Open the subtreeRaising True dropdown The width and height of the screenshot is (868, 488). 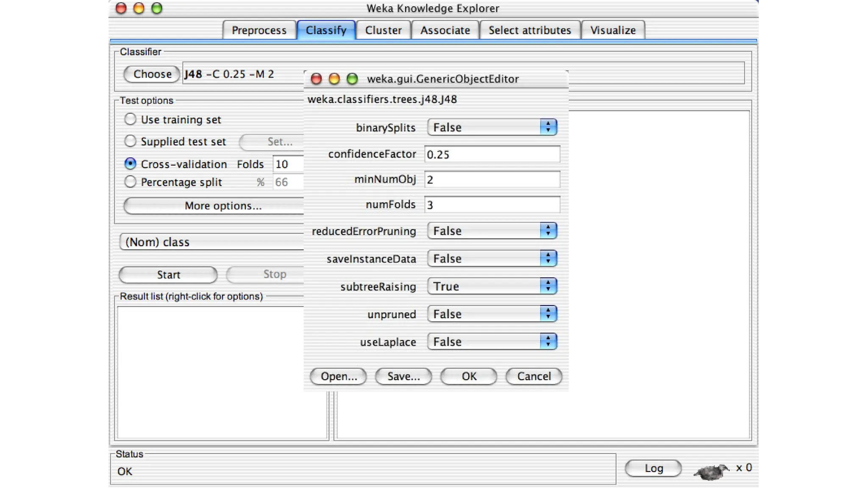pos(492,286)
